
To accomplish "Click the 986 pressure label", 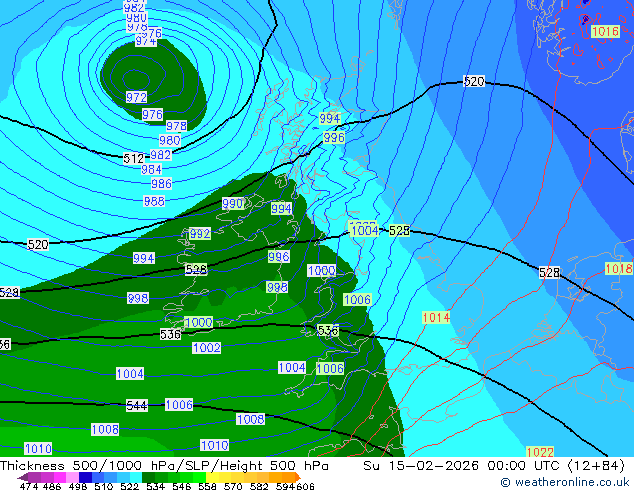I will tap(161, 184).
